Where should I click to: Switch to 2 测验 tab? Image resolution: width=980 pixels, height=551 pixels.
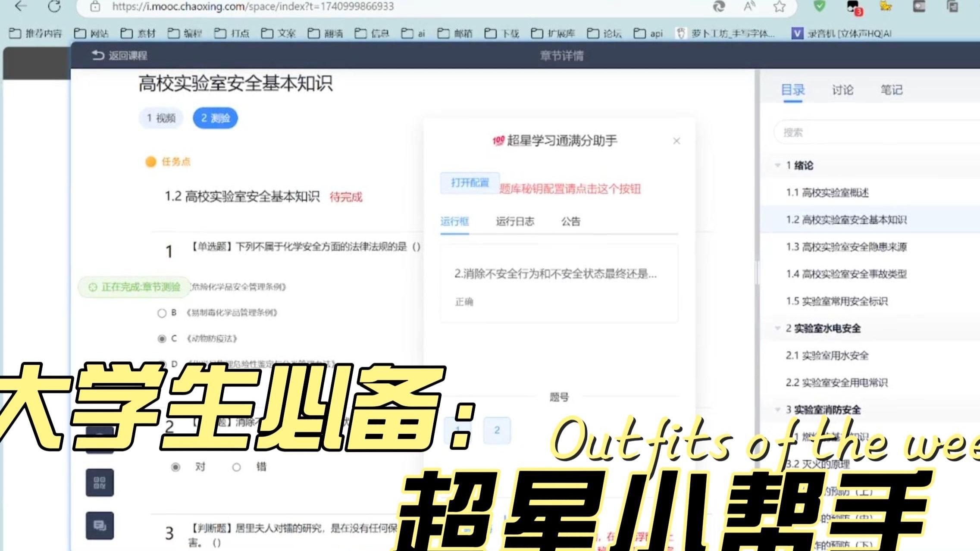215,118
